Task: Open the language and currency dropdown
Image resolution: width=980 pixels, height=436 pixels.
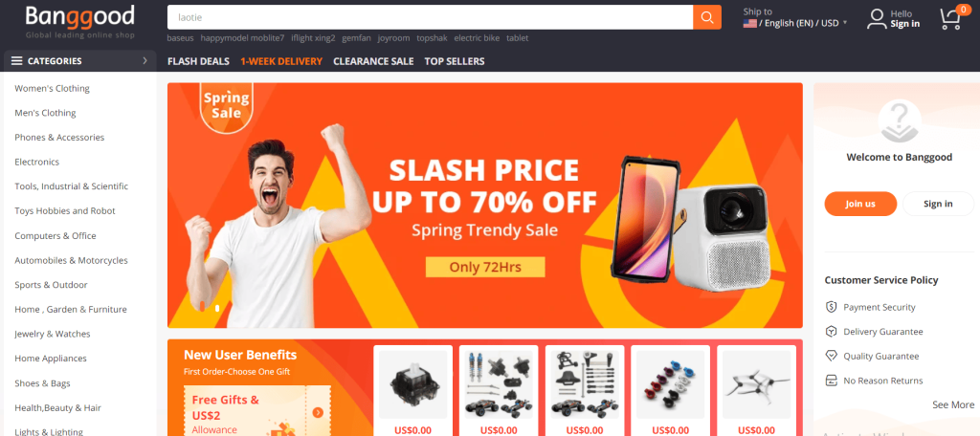Action: [x=795, y=23]
